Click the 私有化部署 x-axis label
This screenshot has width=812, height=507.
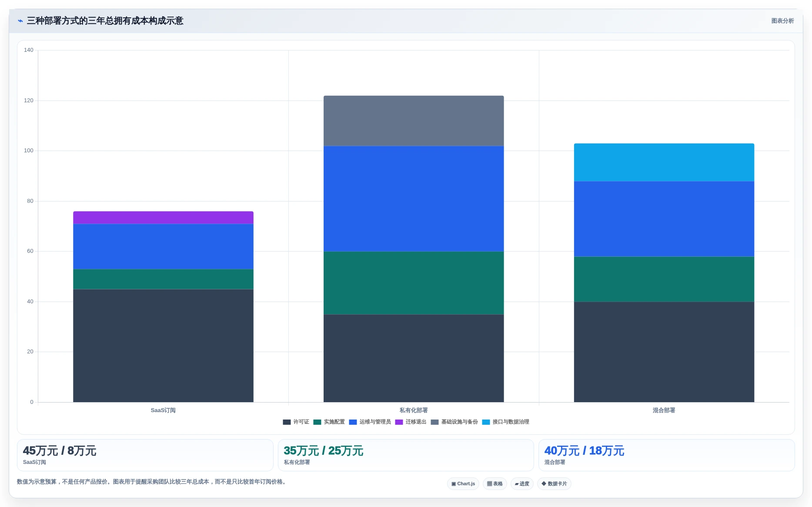(x=414, y=410)
